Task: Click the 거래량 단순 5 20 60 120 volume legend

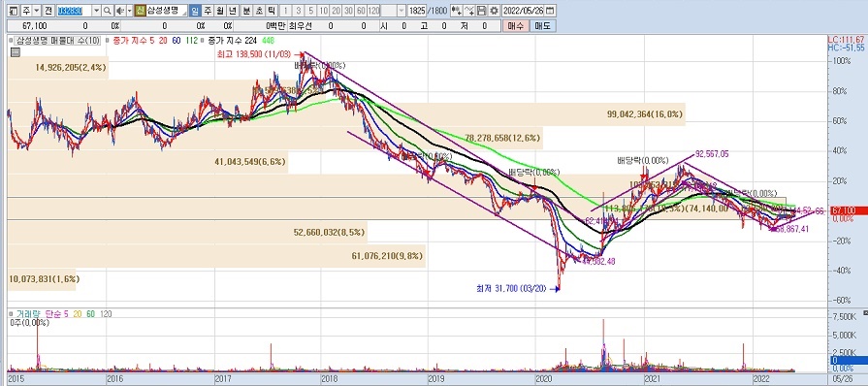Action: [63, 314]
